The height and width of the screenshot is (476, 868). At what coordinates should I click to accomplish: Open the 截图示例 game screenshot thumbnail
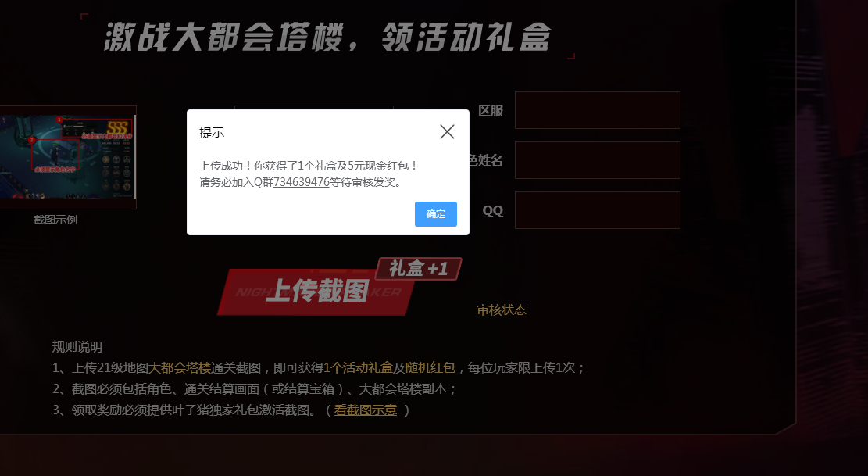click(x=67, y=157)
